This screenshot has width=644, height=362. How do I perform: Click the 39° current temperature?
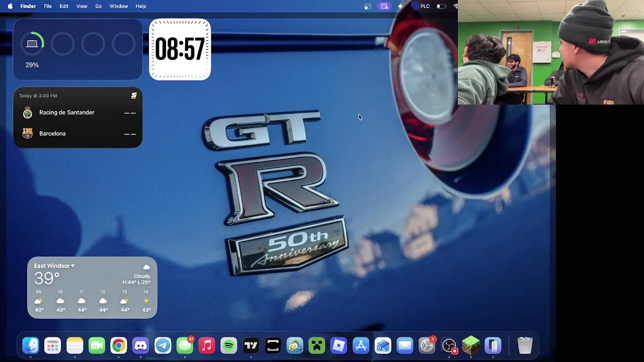point(47,279)
